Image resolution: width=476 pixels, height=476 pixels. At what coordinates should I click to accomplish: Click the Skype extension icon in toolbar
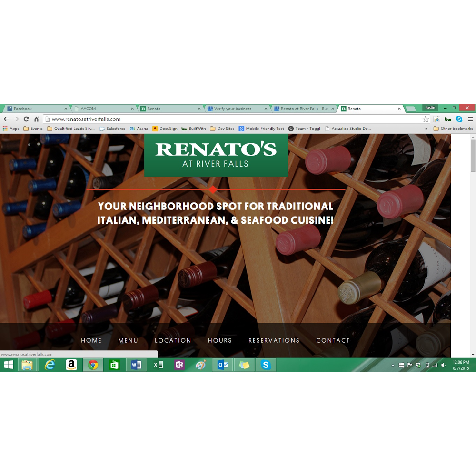pos(459,119)
